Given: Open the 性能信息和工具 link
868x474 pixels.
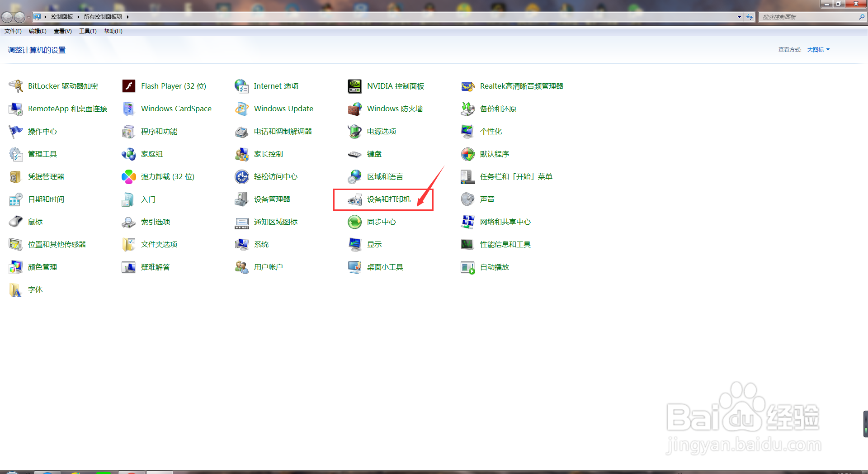Looking at the screenshot, I should [x=505, y=244].
